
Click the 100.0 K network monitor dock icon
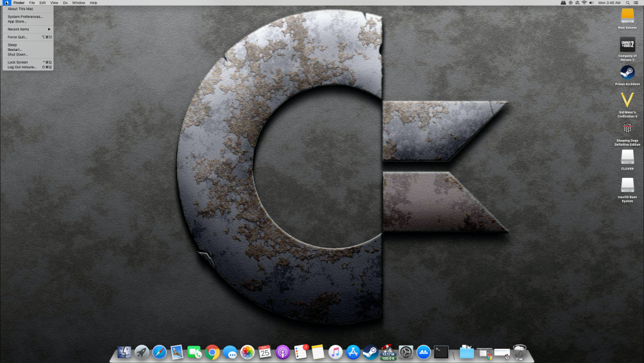[x=388, y=352]
